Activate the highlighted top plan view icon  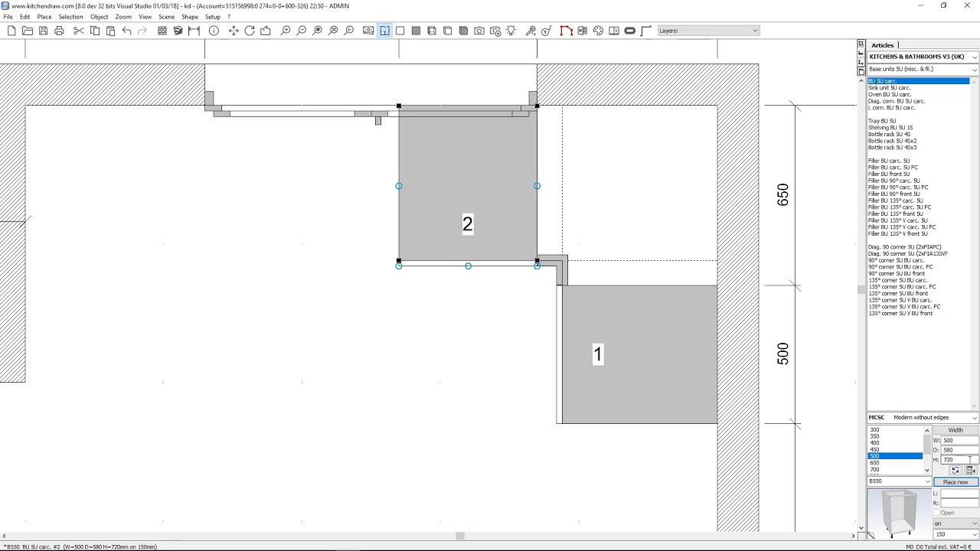click(384, 31)
